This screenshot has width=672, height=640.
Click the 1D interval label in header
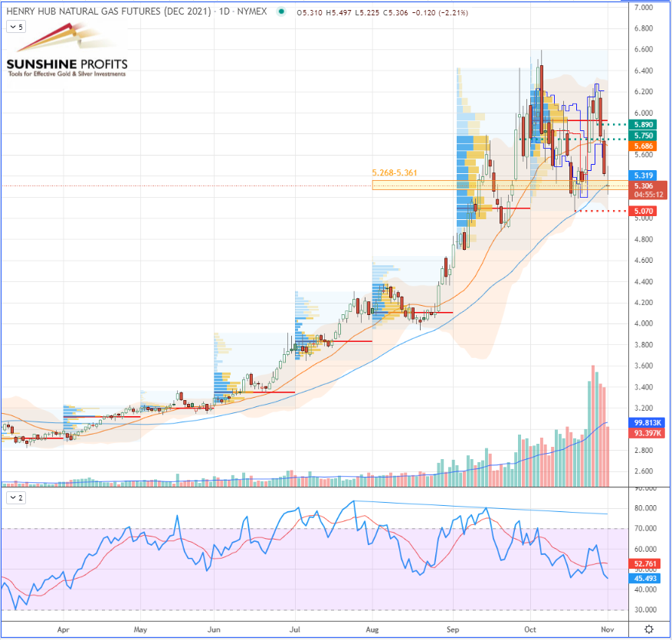coord(225,11)
